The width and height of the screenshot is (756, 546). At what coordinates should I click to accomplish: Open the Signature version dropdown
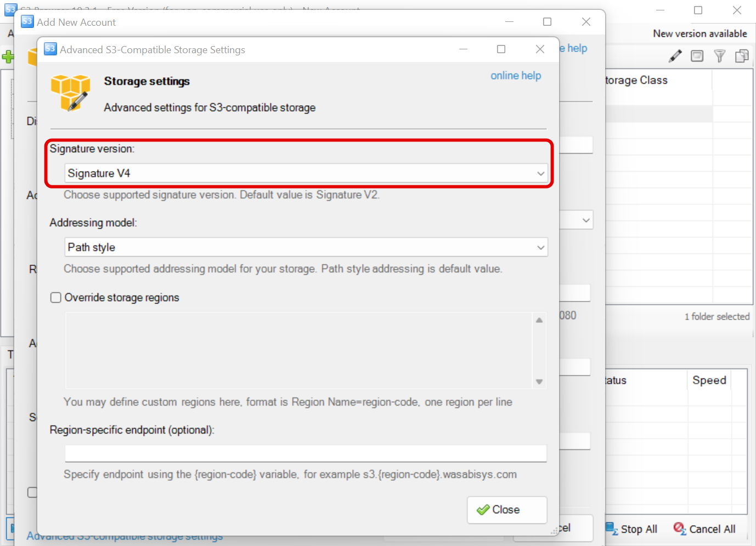click(x=306, y=173)
